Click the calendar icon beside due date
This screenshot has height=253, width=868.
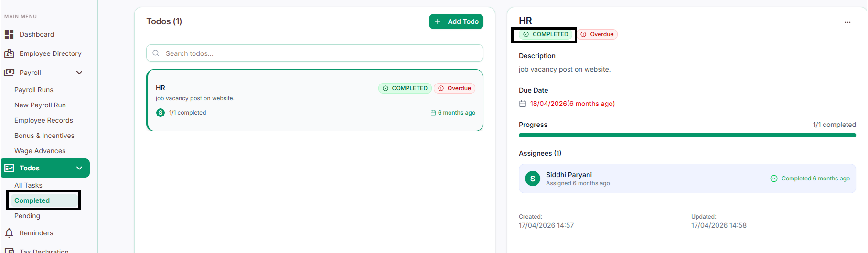click(x=523, y=104)
